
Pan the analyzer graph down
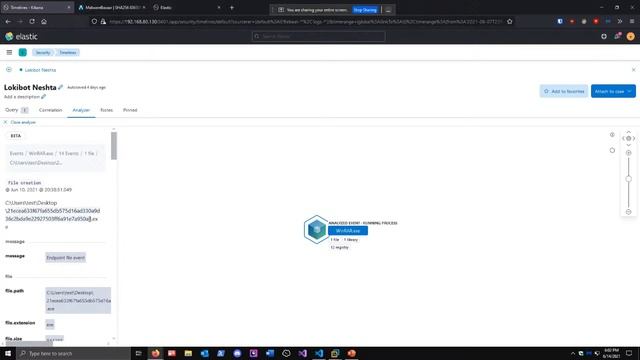coord(629,145)
